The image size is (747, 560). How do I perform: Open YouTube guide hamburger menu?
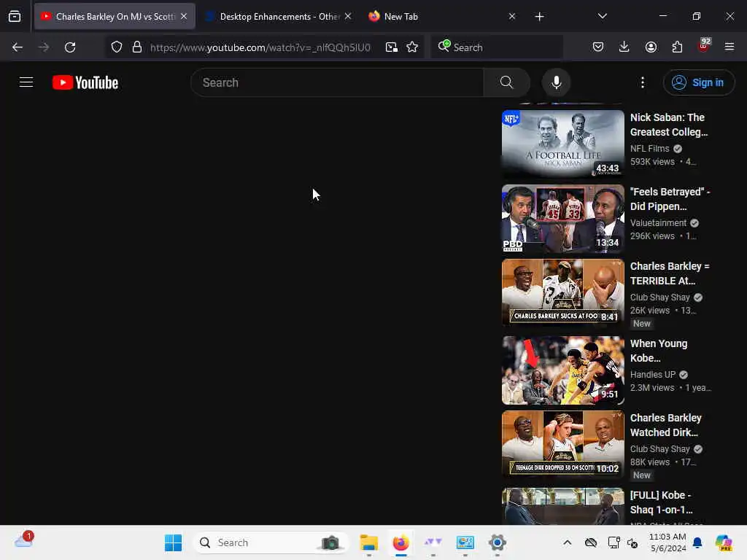tap(26, 82)
